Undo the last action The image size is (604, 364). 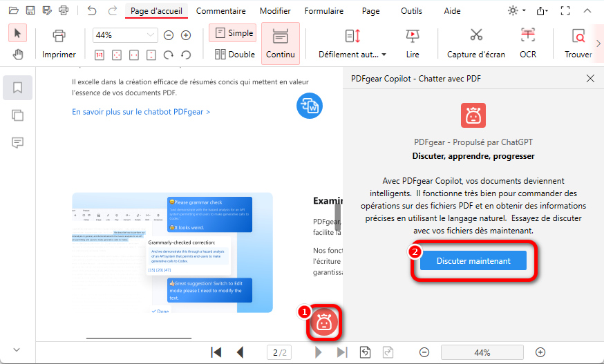point(92,10)
